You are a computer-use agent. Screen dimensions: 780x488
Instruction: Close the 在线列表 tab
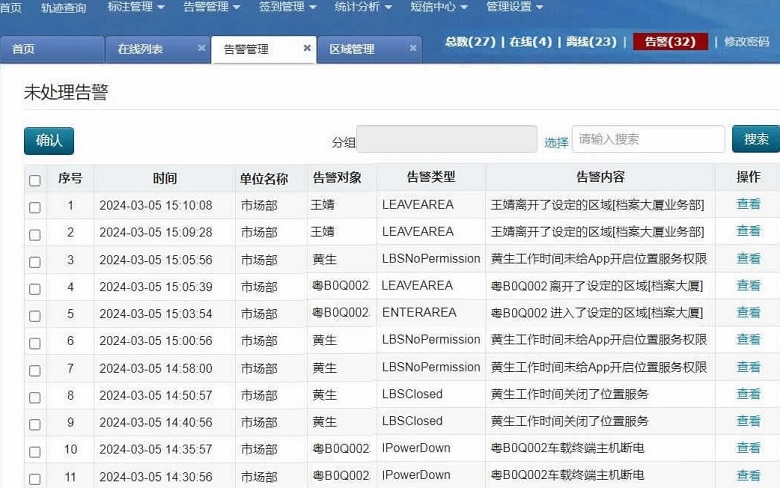click(201, 48)
